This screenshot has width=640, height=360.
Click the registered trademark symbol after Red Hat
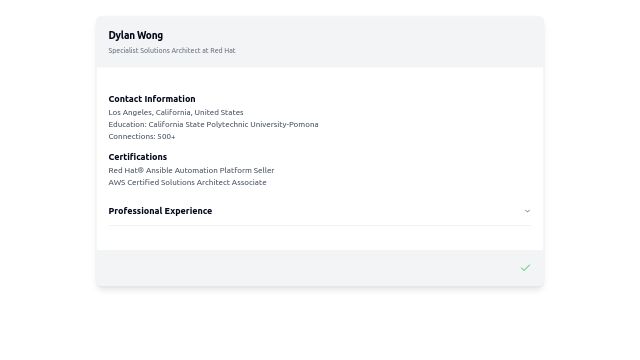(x=141, y=170)
